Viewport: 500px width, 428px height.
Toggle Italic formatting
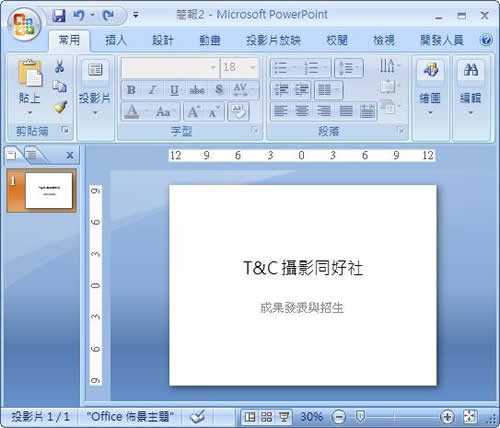point(153,90)
